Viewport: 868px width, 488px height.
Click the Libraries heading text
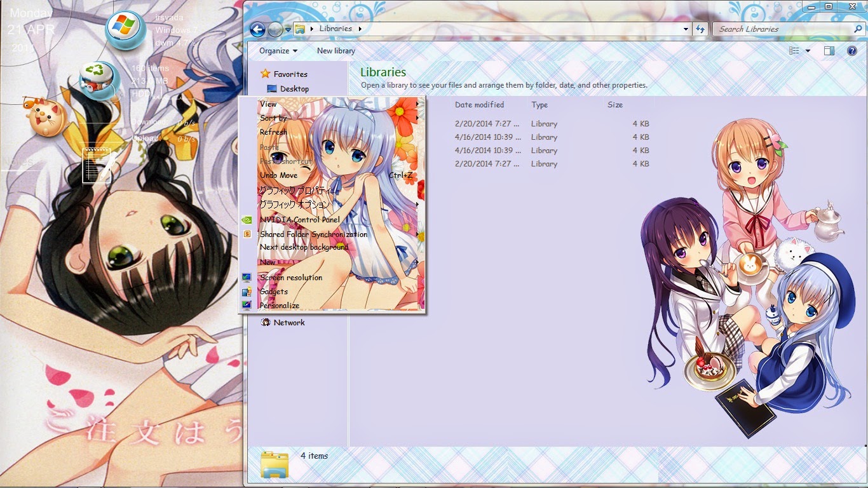383,72
